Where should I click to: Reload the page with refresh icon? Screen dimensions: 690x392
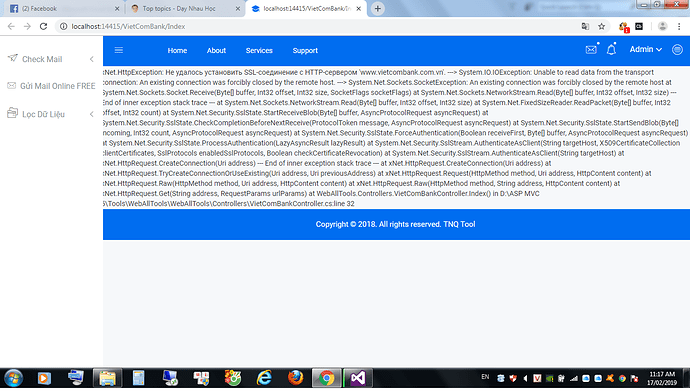tap(43, 26)
